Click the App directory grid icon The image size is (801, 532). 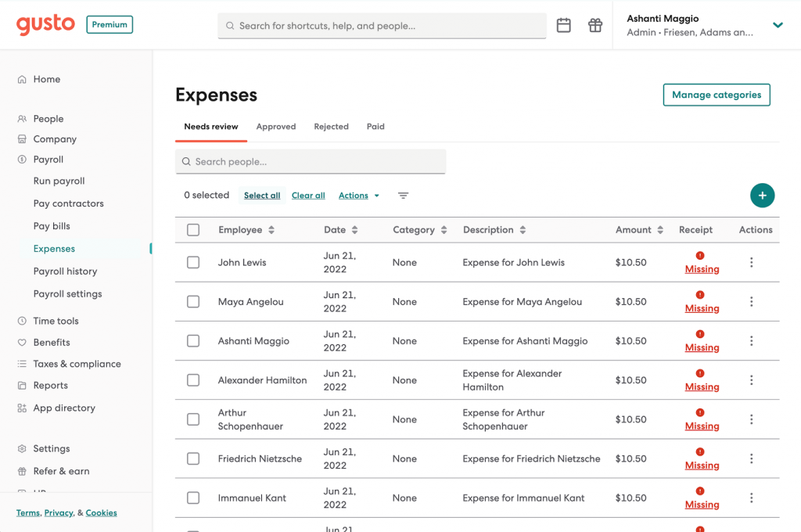(22, 408)
